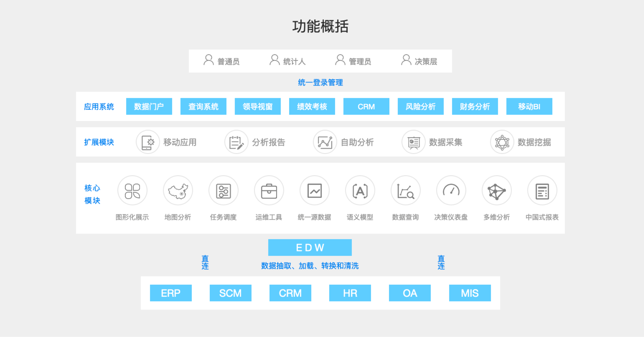The image size is (644, 337).
Task: Click the EDW box
Action: 310,248
